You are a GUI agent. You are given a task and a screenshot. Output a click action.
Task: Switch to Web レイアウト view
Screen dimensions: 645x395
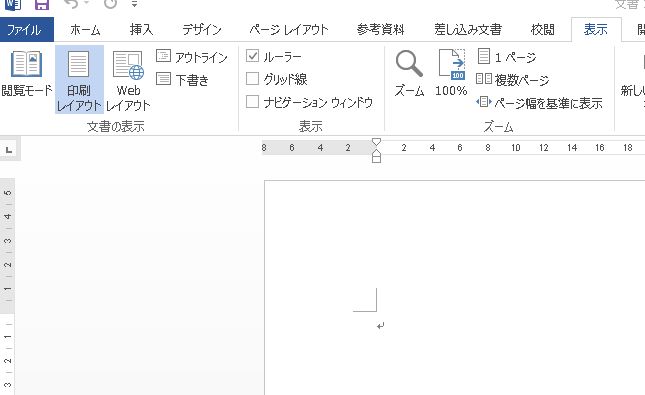pos(128,80)
